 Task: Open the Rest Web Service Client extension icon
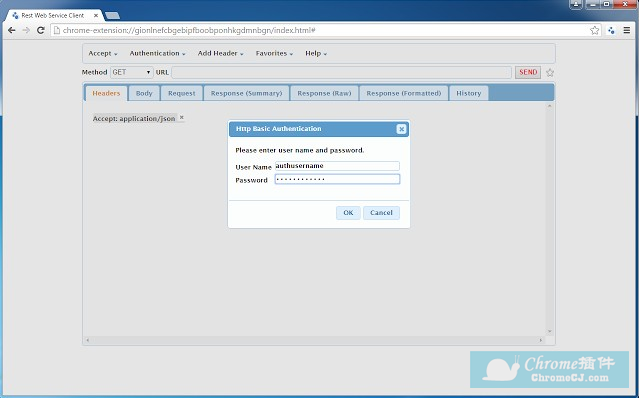(611, 30)
